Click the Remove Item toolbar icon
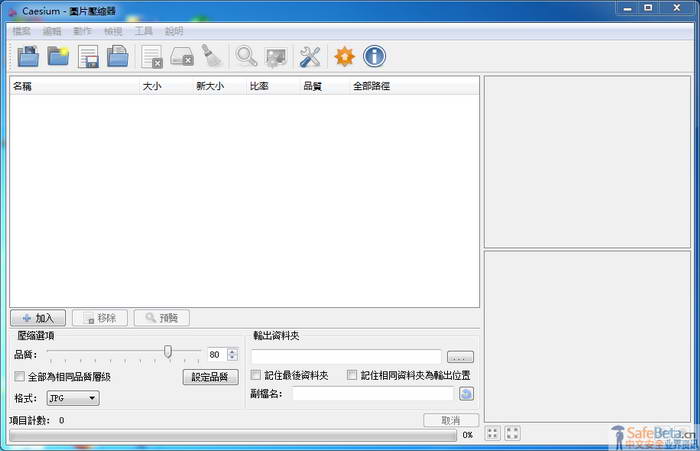This screenshot has height=451, width=700. click(152, 57)
